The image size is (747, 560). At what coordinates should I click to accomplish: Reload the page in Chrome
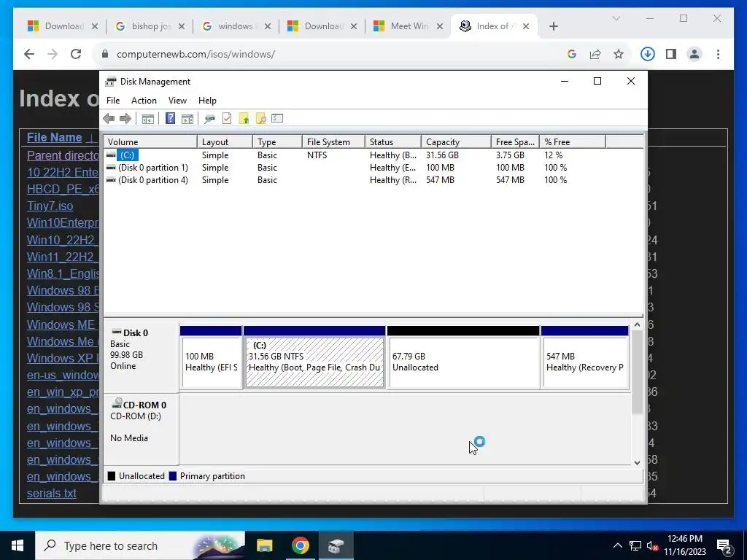76,54
